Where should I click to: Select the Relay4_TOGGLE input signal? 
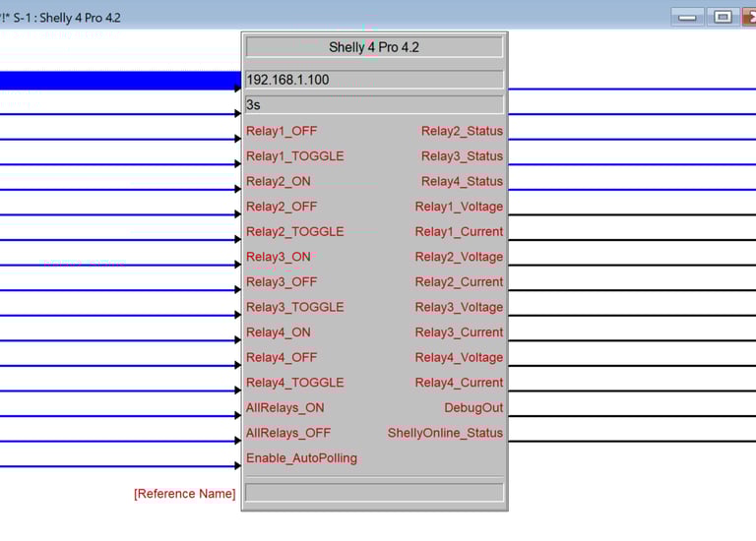[x=295, y=383]
